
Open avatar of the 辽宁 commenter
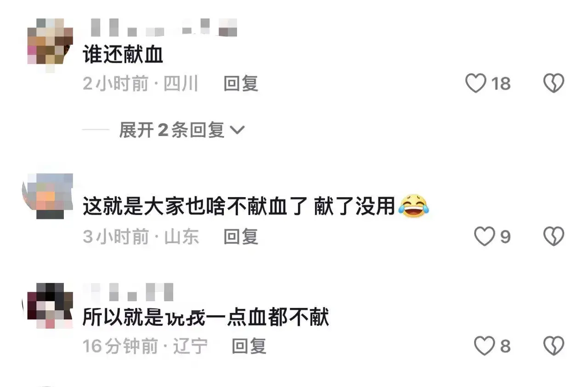coord(48,305)
